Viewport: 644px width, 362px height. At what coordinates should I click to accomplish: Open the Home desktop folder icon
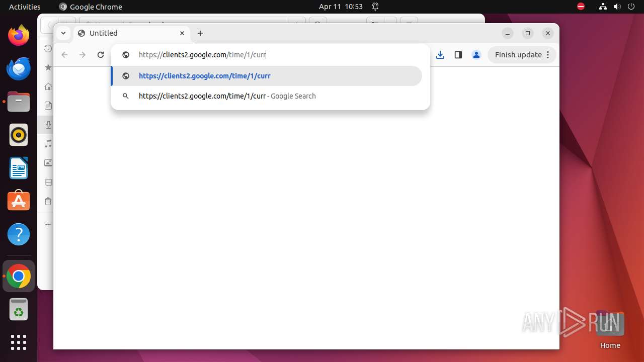(x=610, y=330)
